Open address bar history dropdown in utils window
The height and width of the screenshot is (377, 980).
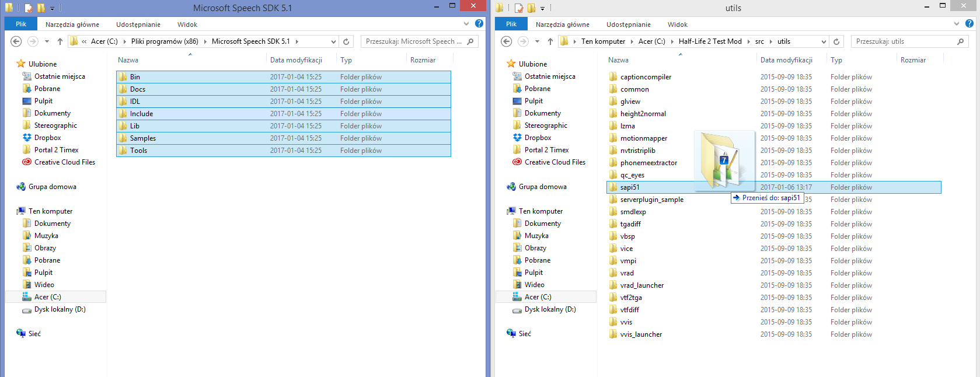(824, 41)
